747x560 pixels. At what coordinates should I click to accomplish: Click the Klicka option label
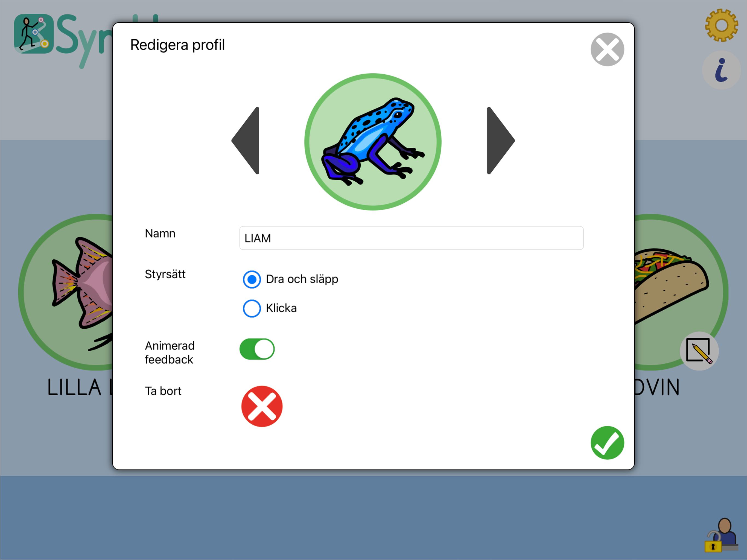(281, 308)
